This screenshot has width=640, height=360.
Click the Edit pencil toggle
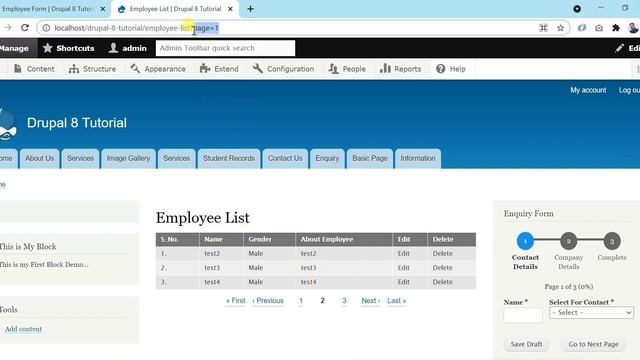[x=627, y=48]
